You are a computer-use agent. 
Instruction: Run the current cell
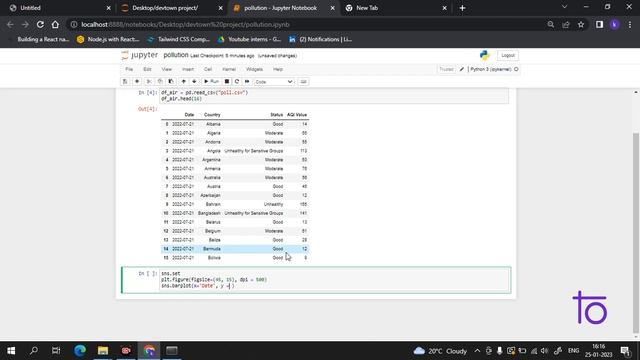click(211, 82)
